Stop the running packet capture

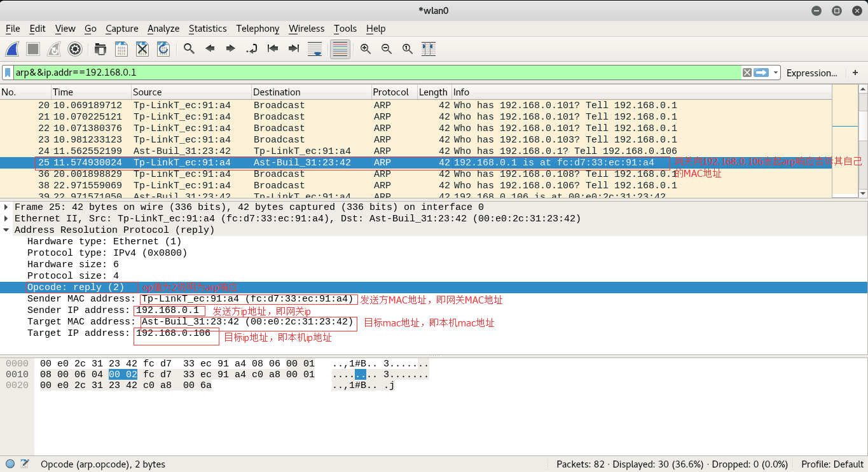pos(33,49)
